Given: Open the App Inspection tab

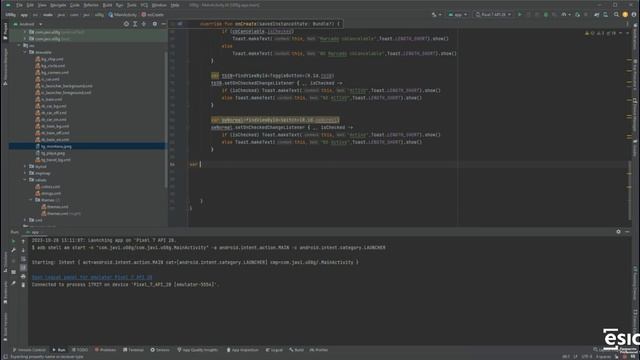Looking at the screenshot, I should click(x=242, y=350).
